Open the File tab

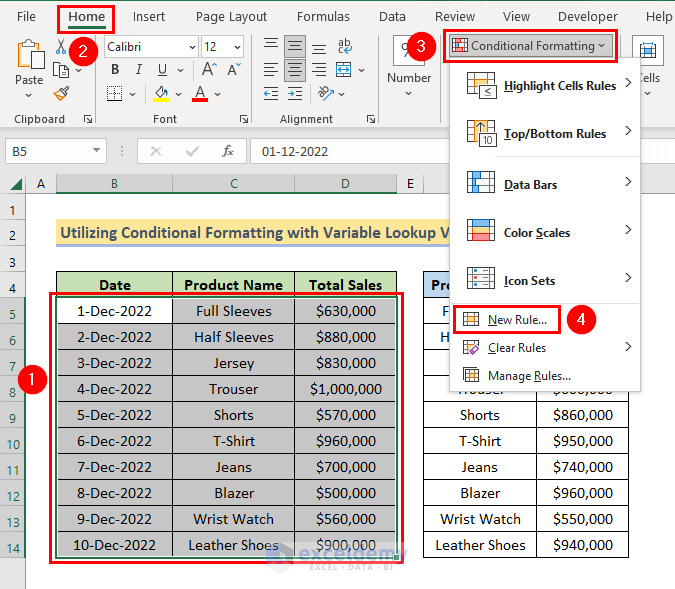click(26, 17)
